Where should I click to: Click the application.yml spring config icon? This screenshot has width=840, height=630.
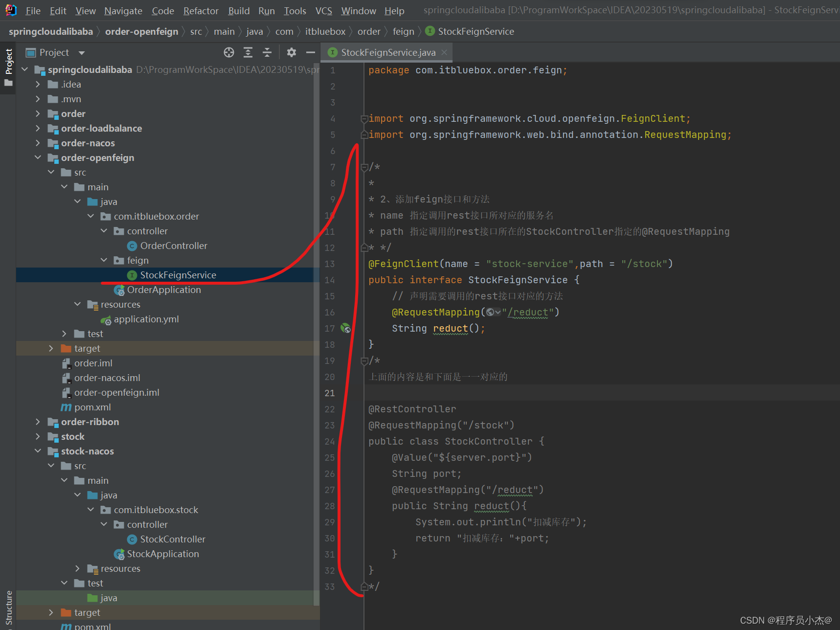pyautogui.click(x=106, y=320)
